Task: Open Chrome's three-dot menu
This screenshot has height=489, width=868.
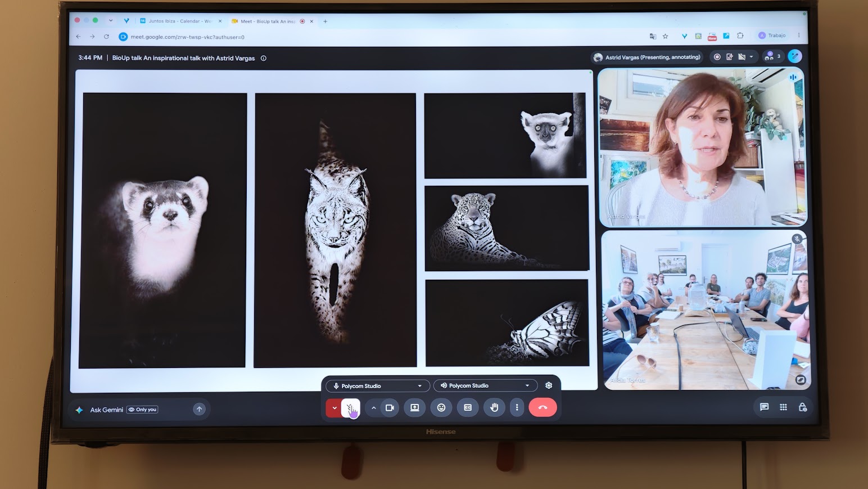Action: point(799,35)
